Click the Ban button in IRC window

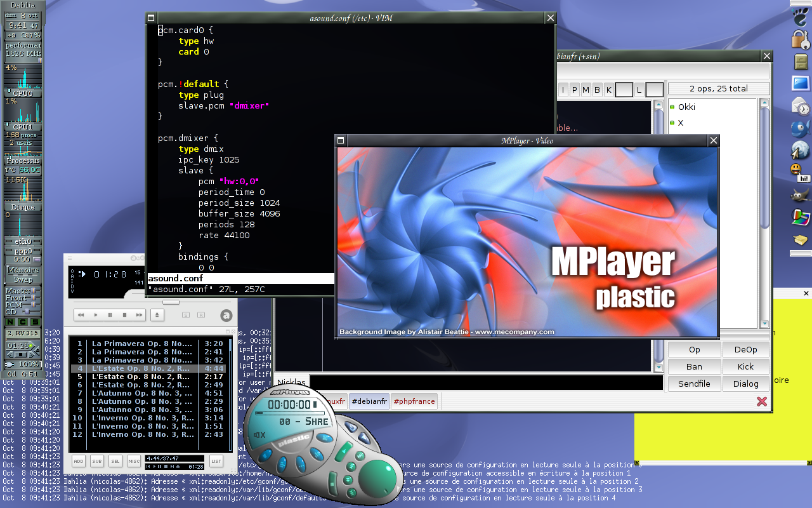(695, 366)
